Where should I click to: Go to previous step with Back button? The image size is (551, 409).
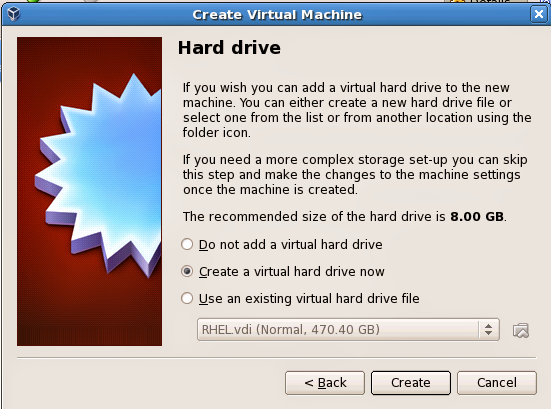coord(325,383)
